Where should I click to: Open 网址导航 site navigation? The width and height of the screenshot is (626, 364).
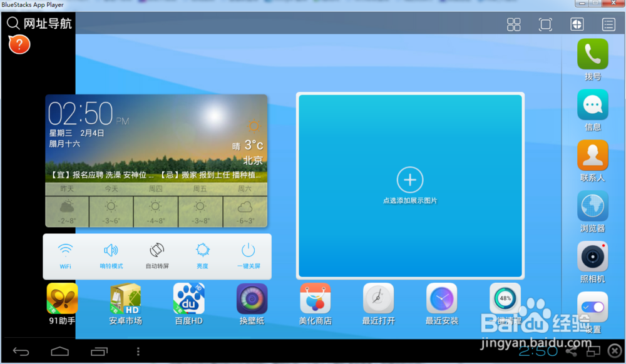point(48,24)
